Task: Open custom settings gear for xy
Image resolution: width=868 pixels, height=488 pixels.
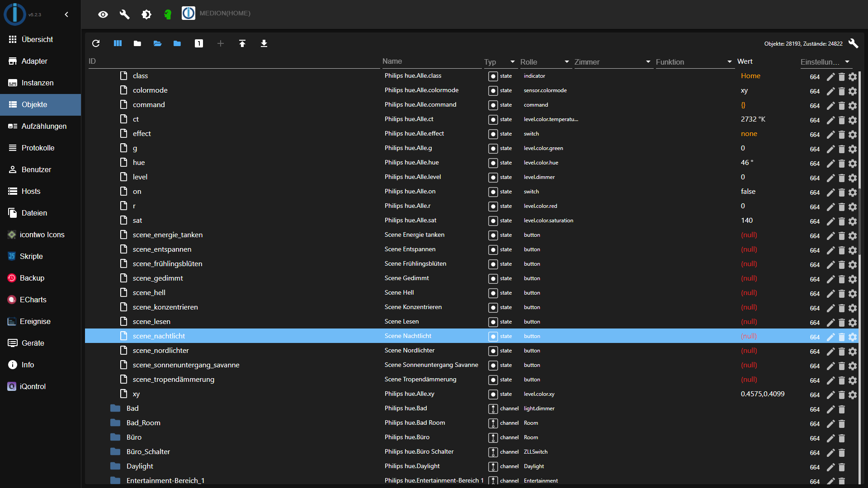Action: [853, 395]
